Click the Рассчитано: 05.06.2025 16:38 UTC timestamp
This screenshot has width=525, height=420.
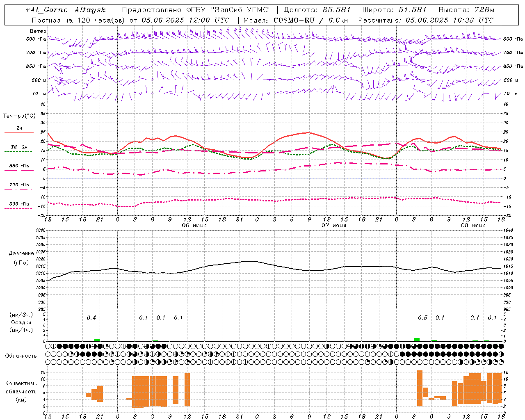click(x=426, y=20)
